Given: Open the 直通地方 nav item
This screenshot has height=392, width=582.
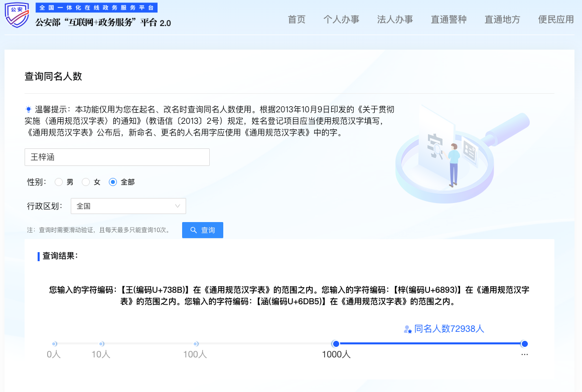Looking at the screenshot, I should pyautogui.click(x=502, y=19).
